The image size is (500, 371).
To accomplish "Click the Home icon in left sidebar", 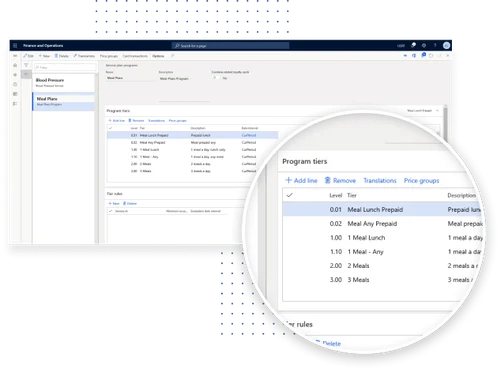I will click(15, 65).
